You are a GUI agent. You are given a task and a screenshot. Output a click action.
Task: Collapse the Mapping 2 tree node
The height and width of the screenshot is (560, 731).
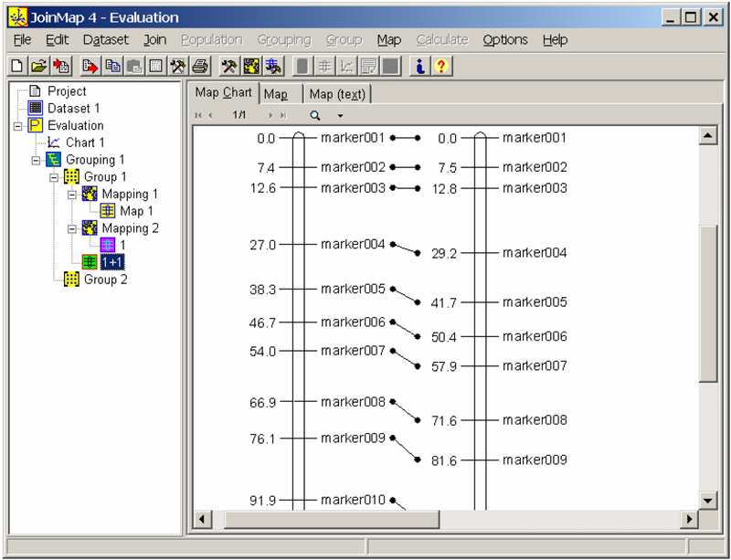[x=72, y=229]
